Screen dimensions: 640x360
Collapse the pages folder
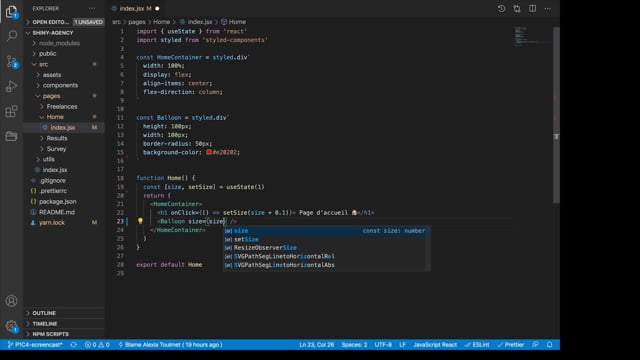click(64, 96)
